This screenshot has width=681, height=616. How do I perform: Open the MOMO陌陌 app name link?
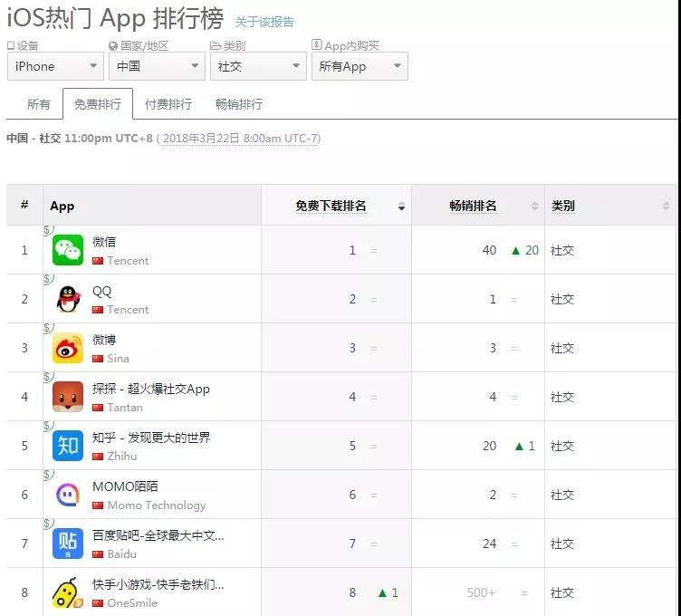click(x=125, y=486)
